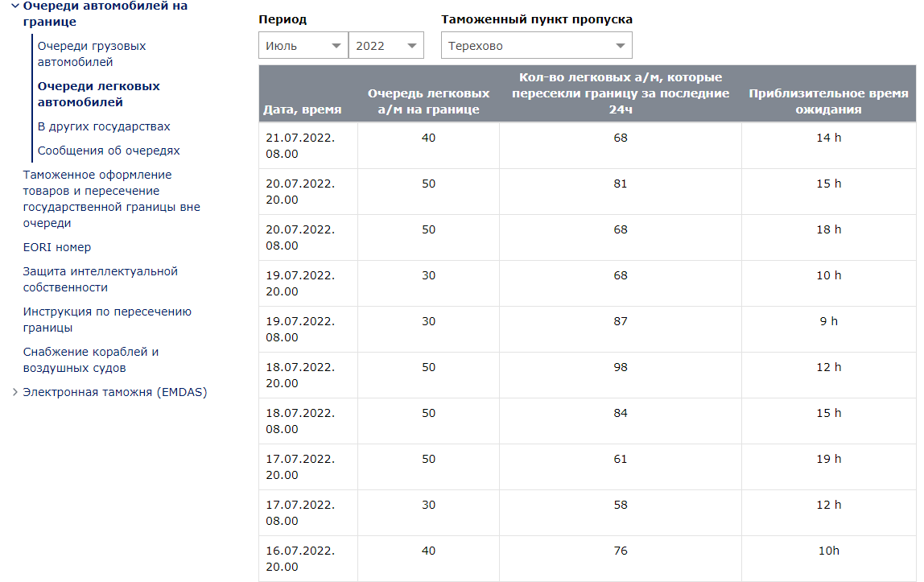Viewport: 924px width, 582px height.
Task: Click the EORI номер link
Action: 56,247
